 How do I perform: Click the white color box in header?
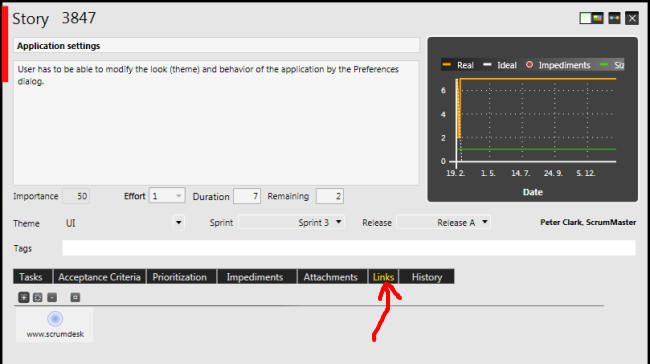click(585, 18)
